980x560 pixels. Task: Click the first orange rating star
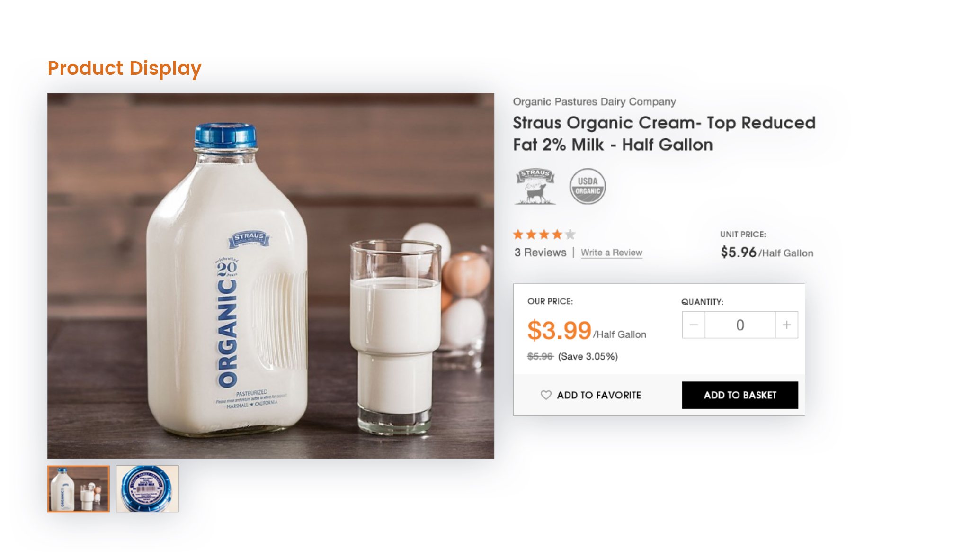[x=518, y=234]
